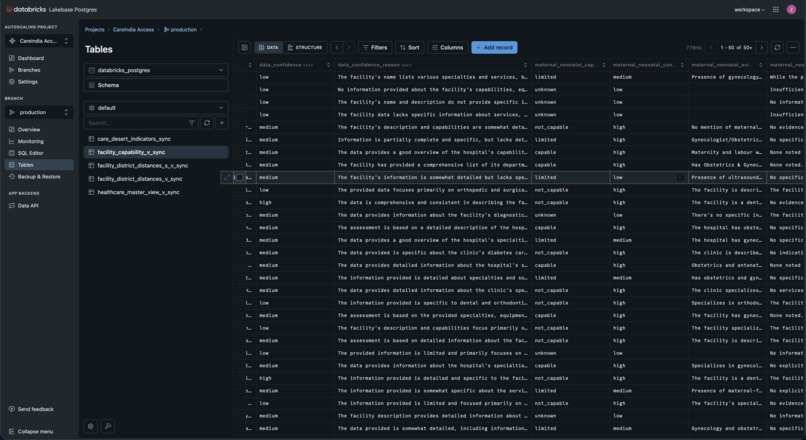Sort by maternal_neonatal_evi column arrows
Viewport: 806px width, 440px height.
point(761,65)
